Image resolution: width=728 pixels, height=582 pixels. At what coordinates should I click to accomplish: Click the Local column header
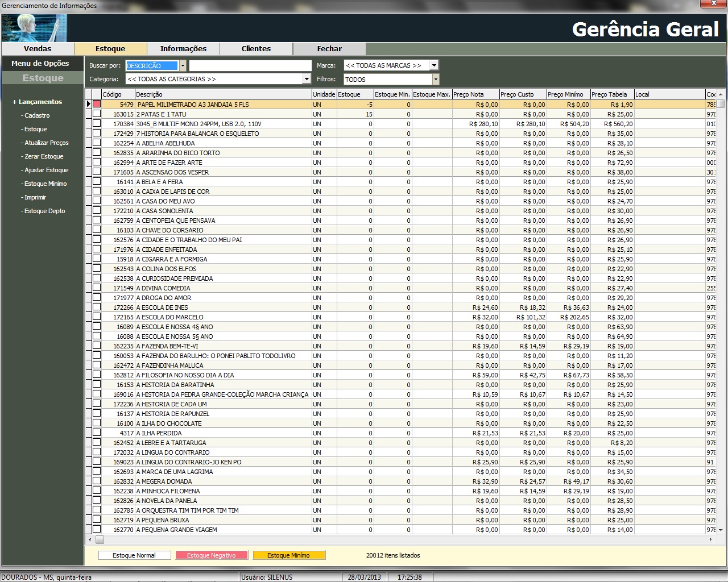669,94
